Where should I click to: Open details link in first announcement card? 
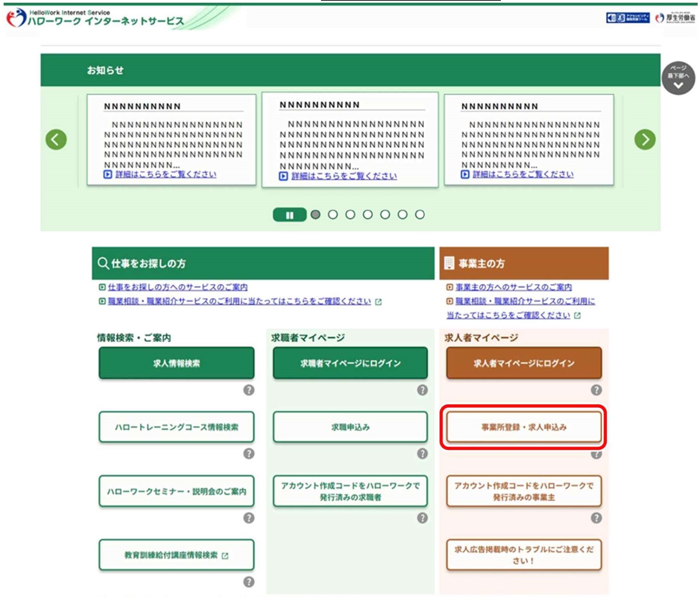pos(165,174)
